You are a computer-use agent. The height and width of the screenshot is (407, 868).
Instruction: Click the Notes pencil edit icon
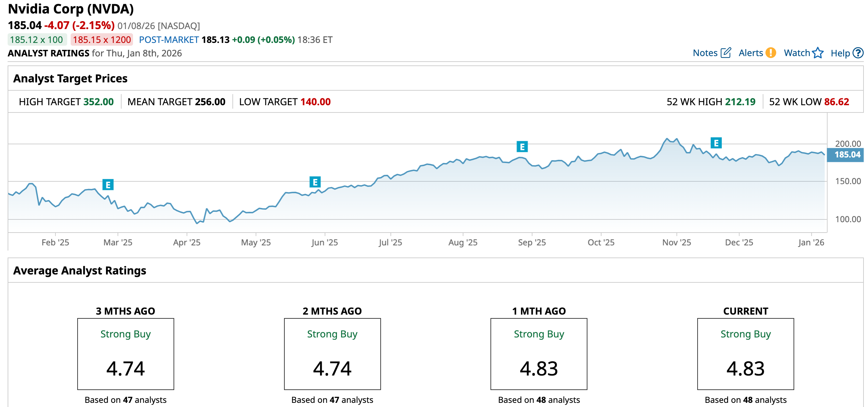726,53
